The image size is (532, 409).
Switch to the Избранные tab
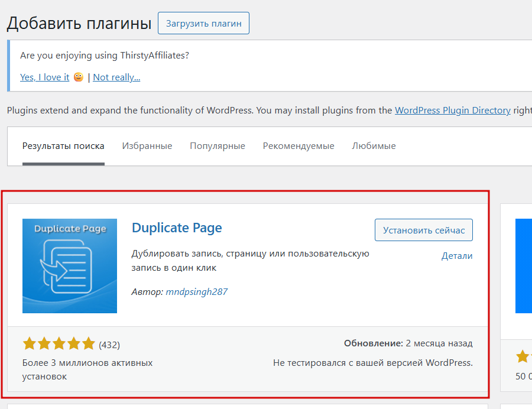147,146
